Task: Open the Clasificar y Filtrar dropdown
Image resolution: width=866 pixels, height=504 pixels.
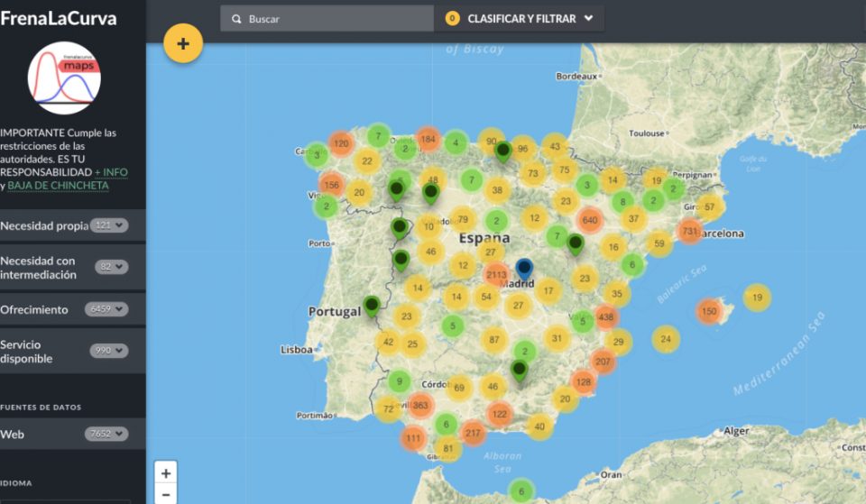Action: point(520,19)
